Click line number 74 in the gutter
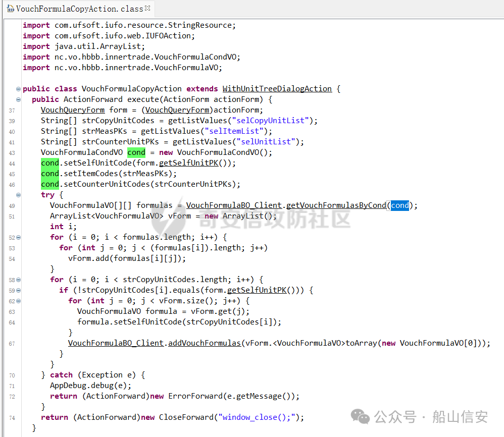504x437 pixels. 12,418
